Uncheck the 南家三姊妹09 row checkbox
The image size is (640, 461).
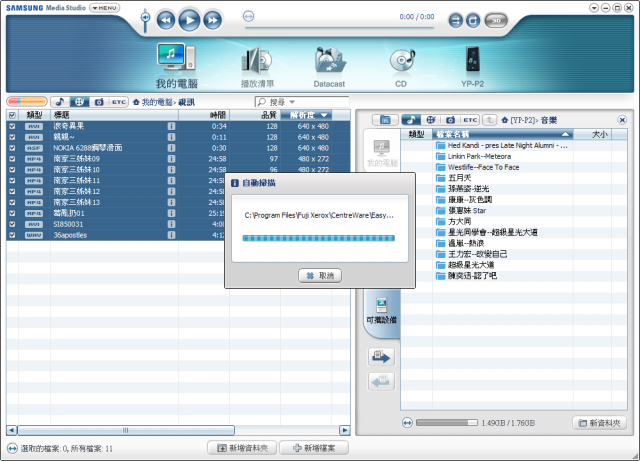tap(12, 159)
